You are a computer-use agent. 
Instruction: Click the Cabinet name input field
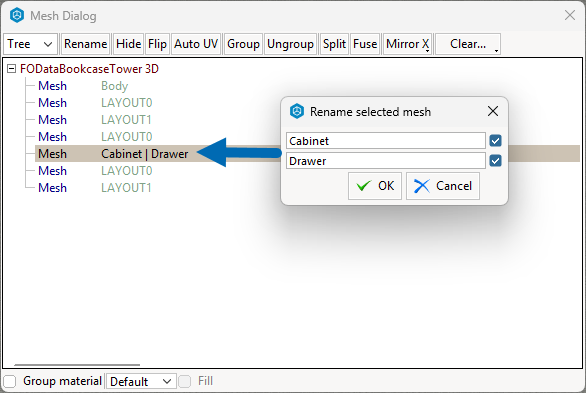(386, 141)
